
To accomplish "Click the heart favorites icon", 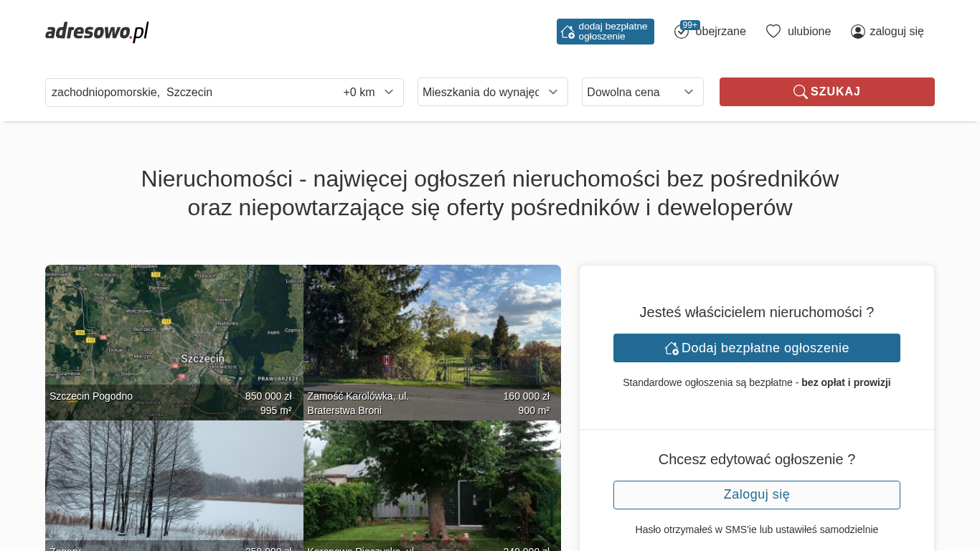I will pos(773,32).
